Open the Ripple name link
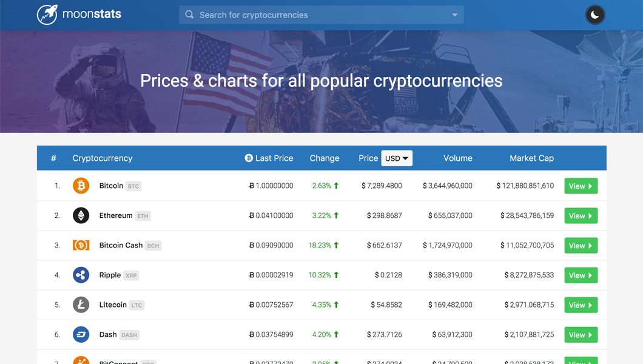 110,275
